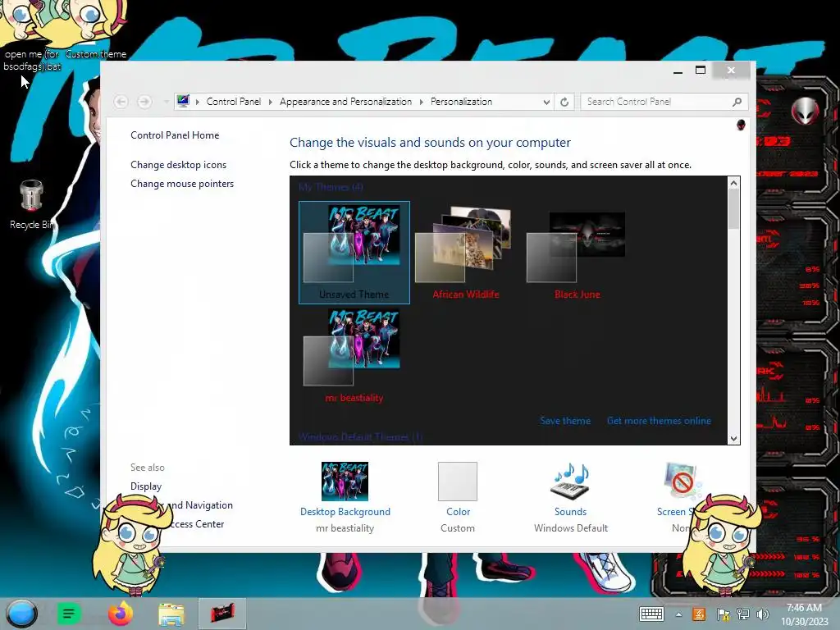Image resolution: width=840 pixels, height=630 pixels.
Task: Click Windows Default Themes heading
Action: coord(361,437)
